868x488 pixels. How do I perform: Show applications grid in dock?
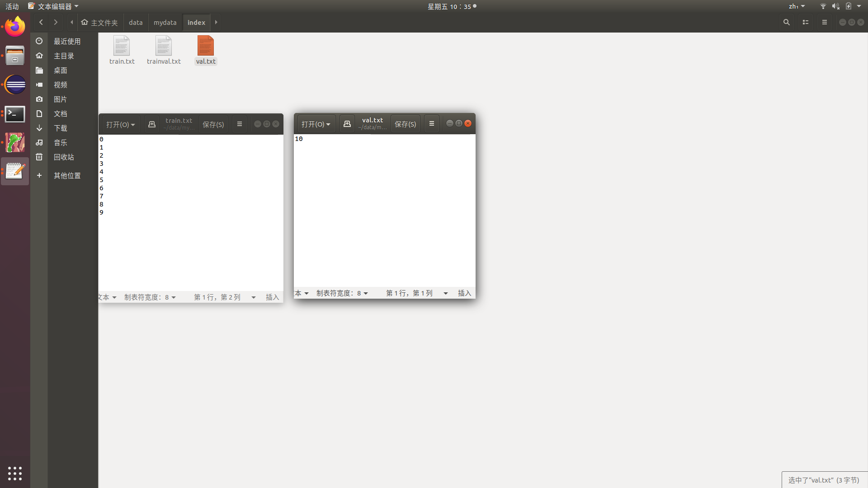pyautogui.click(x=15, y=473)
